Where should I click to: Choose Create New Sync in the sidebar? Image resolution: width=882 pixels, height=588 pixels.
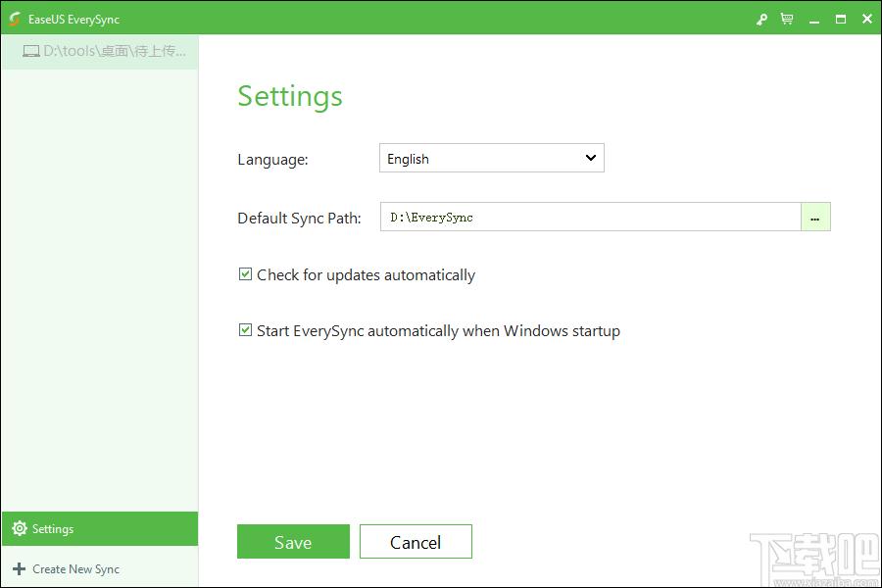coord(76,569)
